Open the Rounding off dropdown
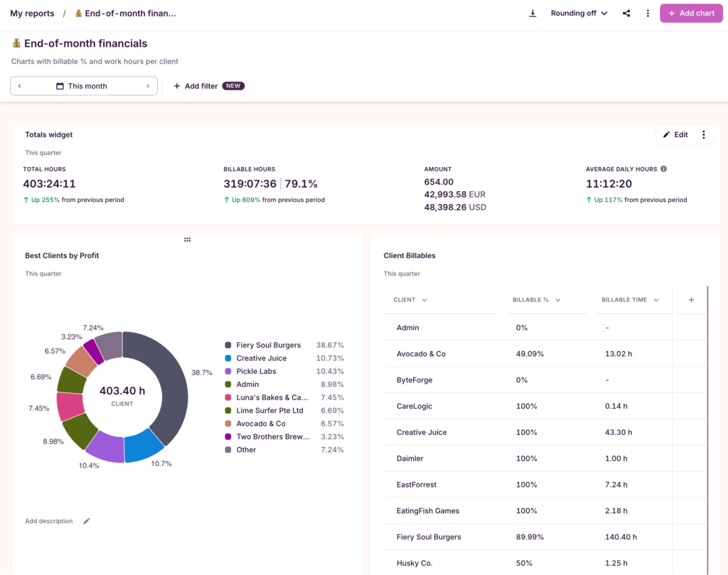The height and width of the screenshot is (575, 728). pos(578,13)
